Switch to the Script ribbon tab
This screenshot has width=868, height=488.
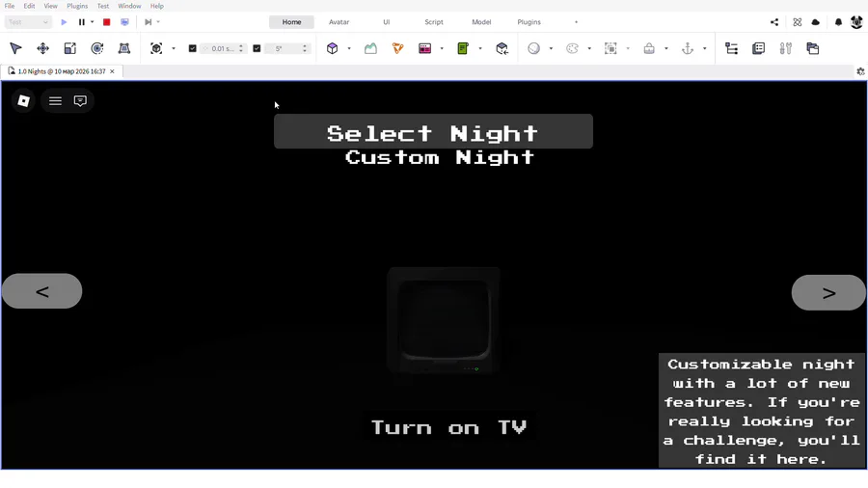433,22
